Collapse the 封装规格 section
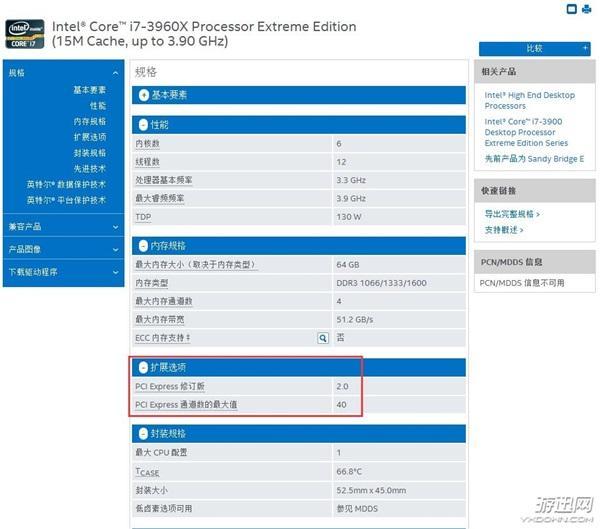Image resolution: width=600 pixels, height=529 pixels. (x=143, y=434)
